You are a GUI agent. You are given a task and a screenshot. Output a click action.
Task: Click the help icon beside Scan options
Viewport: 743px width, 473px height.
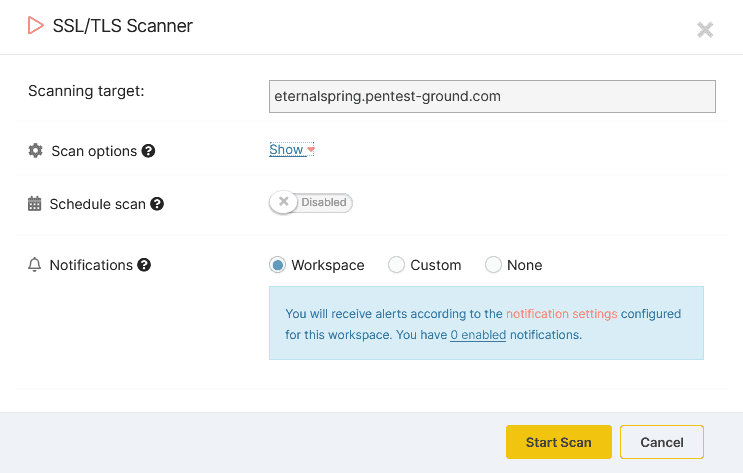coord(148,151)
